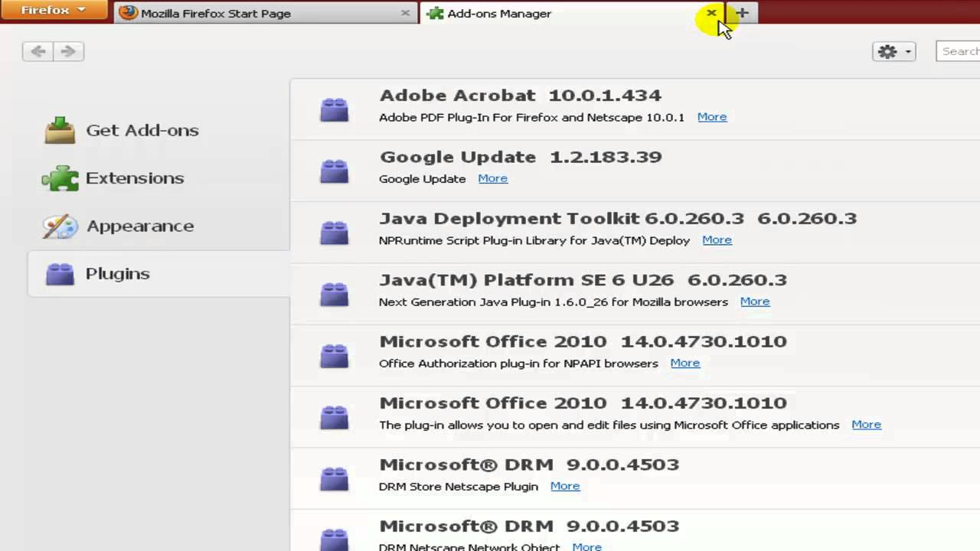Select Google Update 1.2.183.39 title
This screenshot has width=980, height=551.
click(x=521, y=157)
